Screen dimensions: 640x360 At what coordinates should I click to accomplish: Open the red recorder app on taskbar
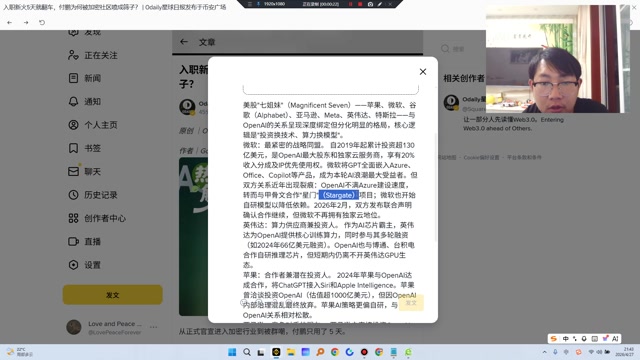(x=364, y=352)
